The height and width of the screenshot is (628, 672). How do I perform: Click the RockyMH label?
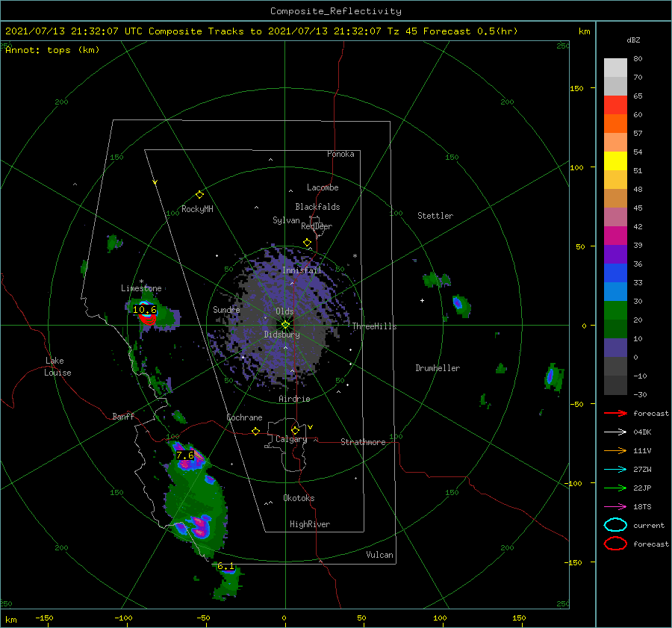click(197, 209)
